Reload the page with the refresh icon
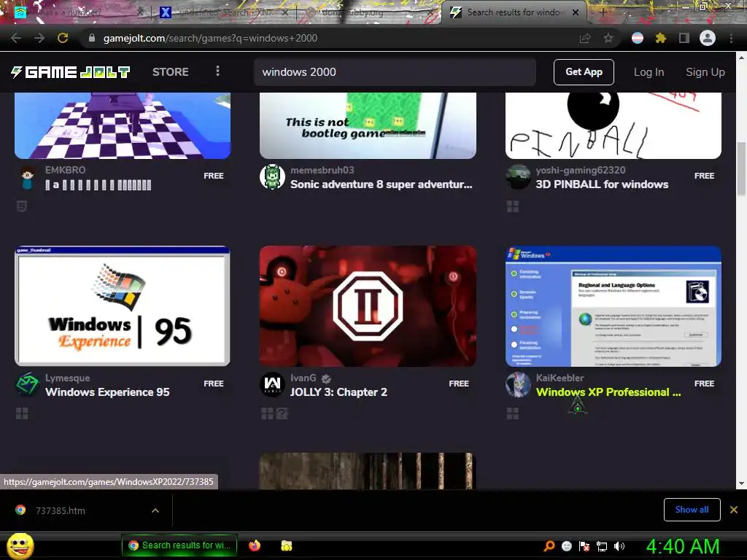This screenshot has width=747, height=560. coord(63,38)
